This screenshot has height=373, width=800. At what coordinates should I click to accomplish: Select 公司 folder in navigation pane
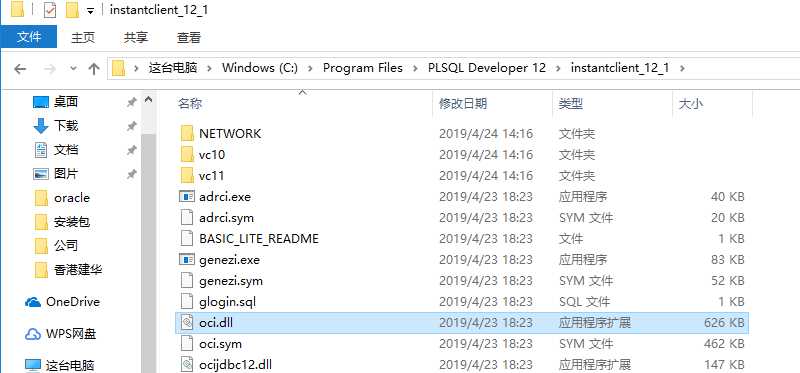click(66, 245)
